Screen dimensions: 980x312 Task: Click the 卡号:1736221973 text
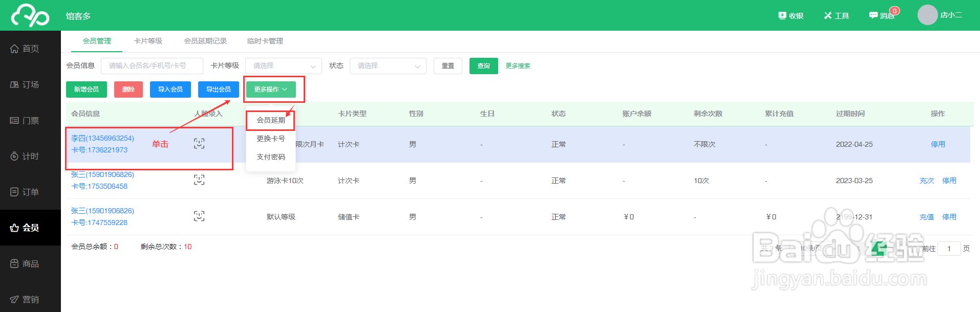99,150
